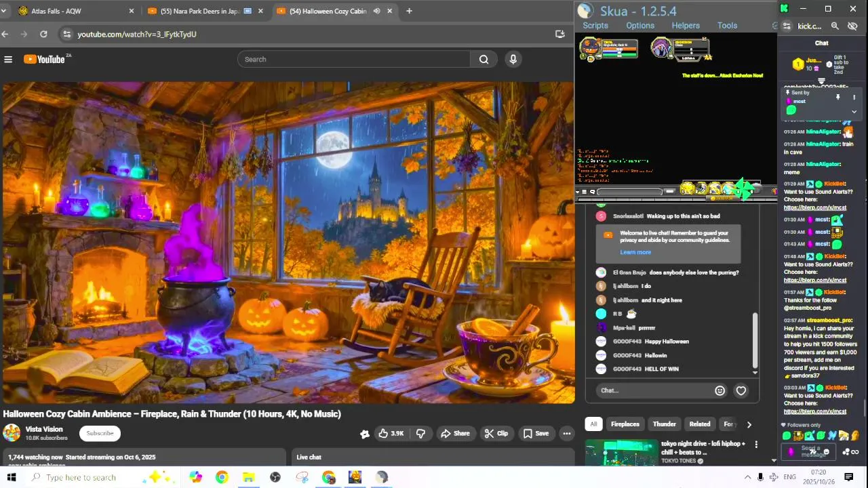Open Windows Start menu
868x488 pixels.
pyautogui.click(x=12, y=477)
